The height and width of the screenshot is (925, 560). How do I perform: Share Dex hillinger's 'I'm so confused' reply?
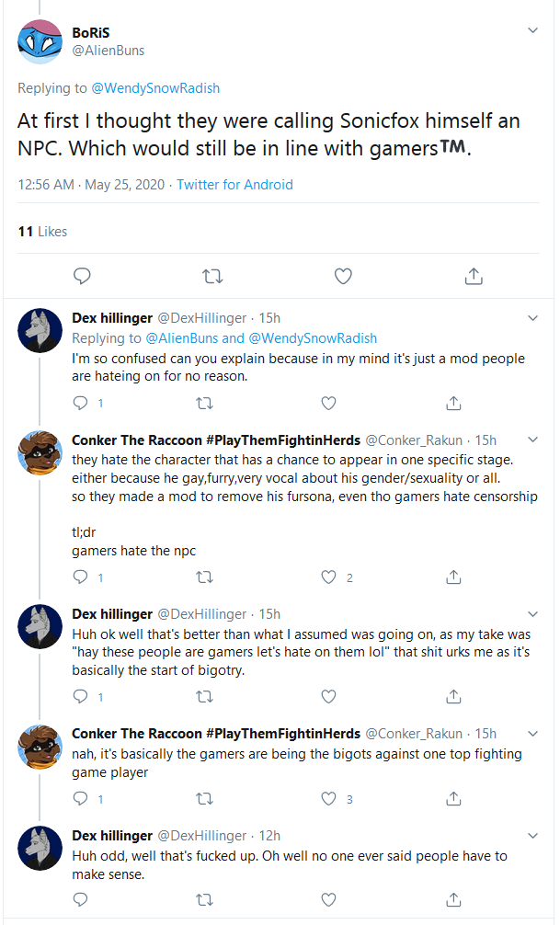(x=453, y=404)
